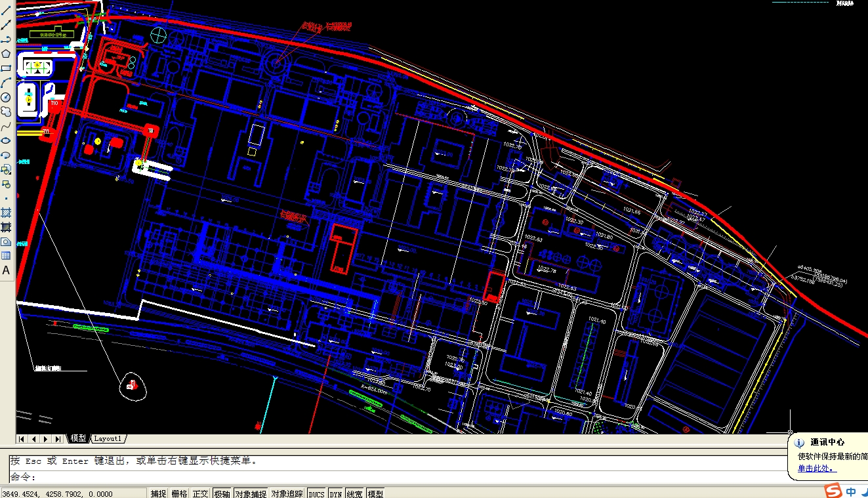The image size is (868, 498).
Task: Select the Spline tool
Action: coord(6,126)
